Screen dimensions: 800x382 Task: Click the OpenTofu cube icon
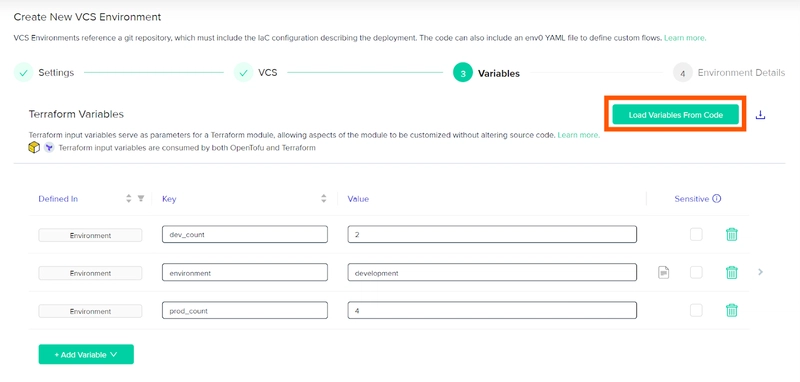click(x=34, y=148)
